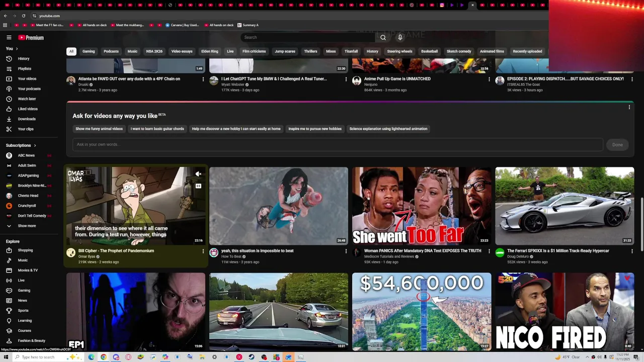644x362 pixels.
Task: Click the search magnifier button
Action: pos(383,37)
